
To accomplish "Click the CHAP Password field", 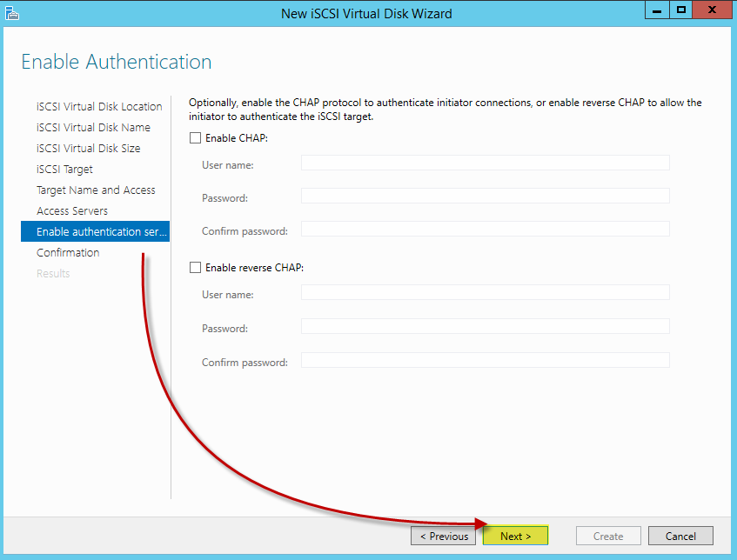I will pos(485,196).
